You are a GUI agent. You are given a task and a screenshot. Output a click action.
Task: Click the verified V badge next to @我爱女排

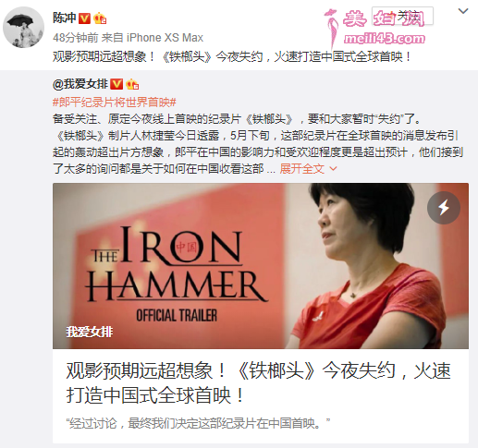coord(116,84)
